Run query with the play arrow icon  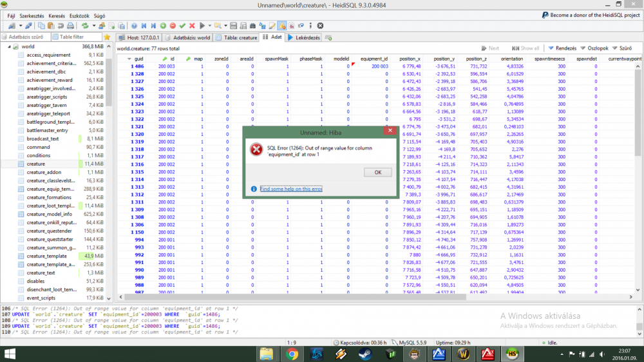click(202, 26)
